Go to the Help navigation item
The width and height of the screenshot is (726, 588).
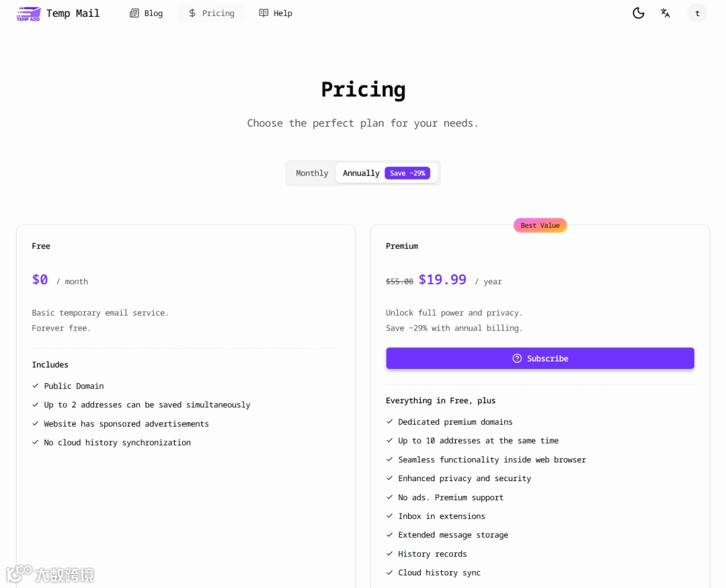[x=282, y=13]
